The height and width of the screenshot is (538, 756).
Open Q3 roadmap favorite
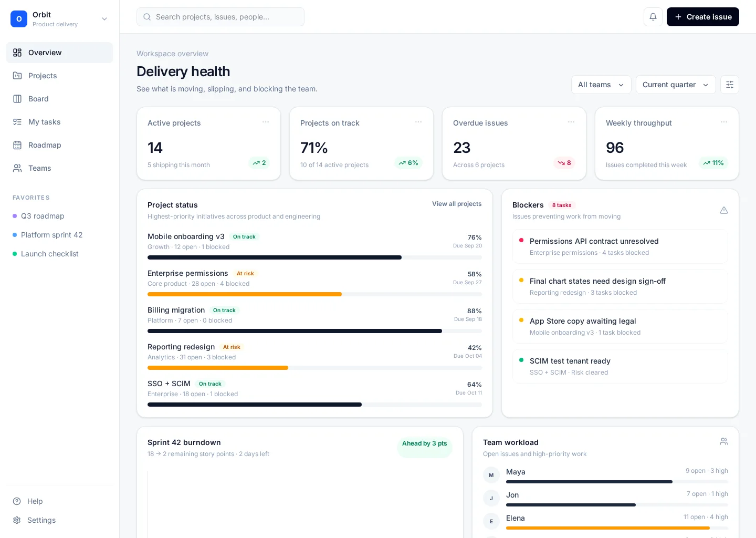[59, 216]
